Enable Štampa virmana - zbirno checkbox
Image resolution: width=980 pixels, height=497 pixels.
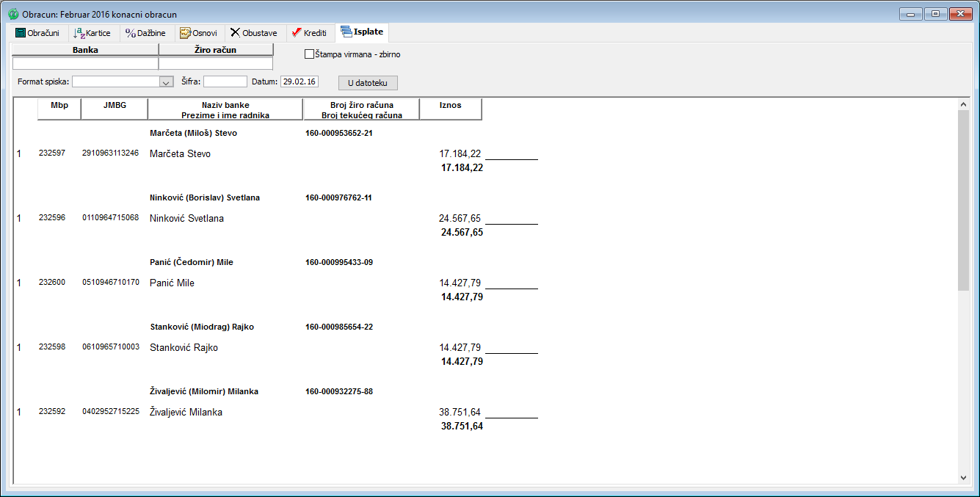(x=309, y=54)
